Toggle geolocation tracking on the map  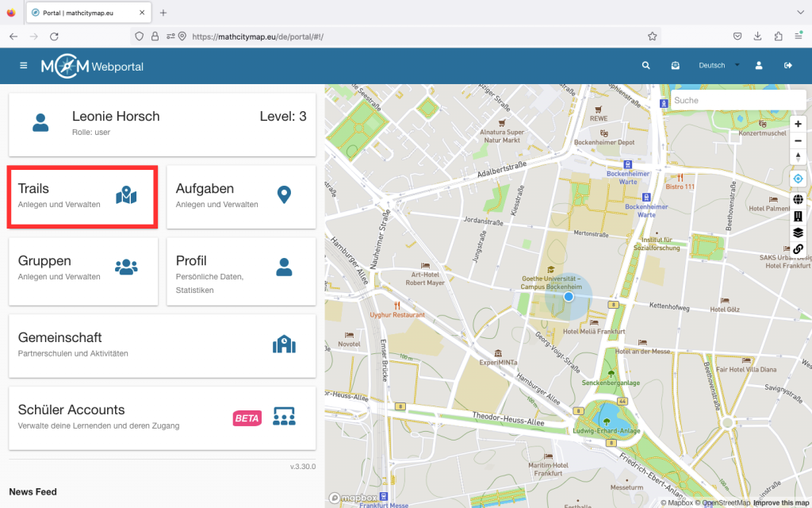click(798, 179)
